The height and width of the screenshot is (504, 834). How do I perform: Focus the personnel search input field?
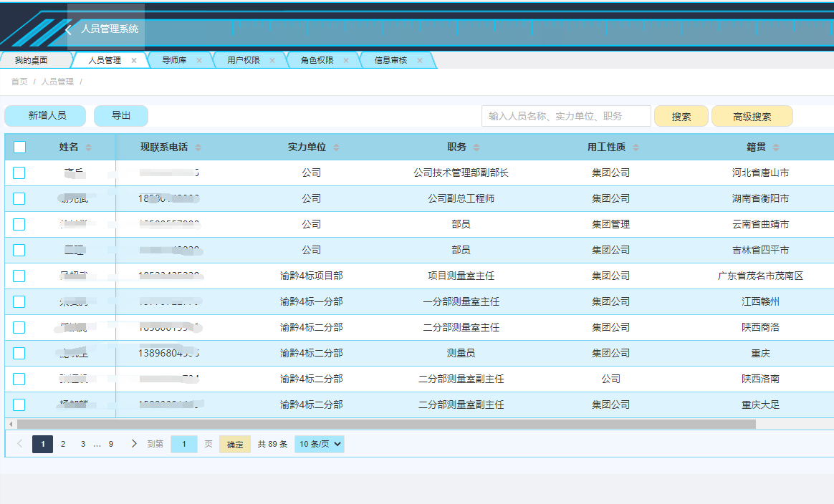(565, 116)
